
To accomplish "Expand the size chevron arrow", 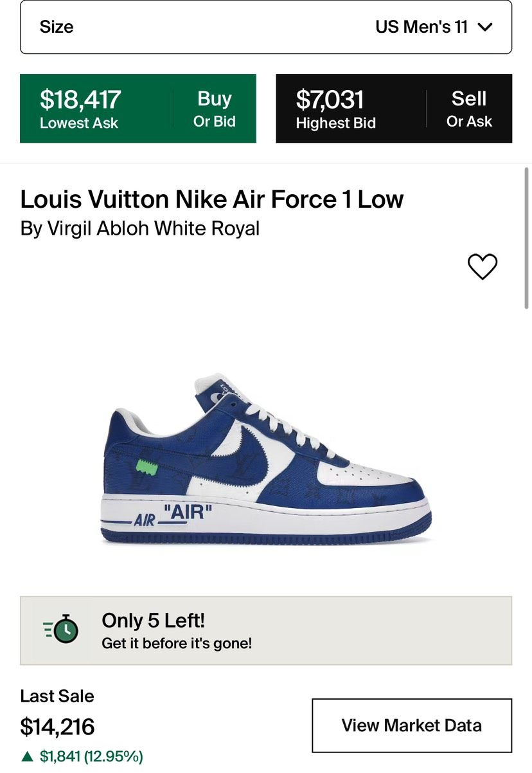I will [485, 27].
